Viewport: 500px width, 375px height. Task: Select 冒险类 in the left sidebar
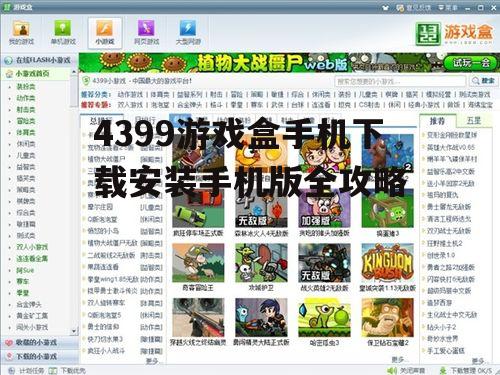pos(26,121)
